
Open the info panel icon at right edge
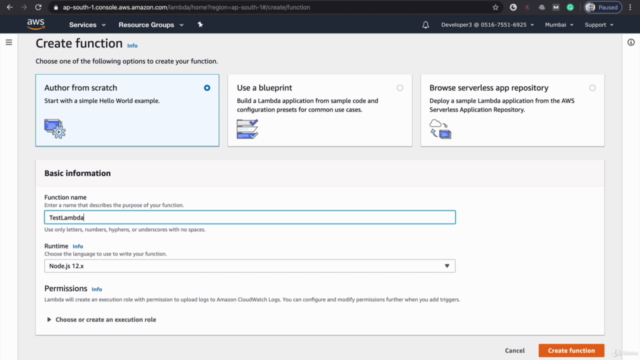(x=631, y=42)
